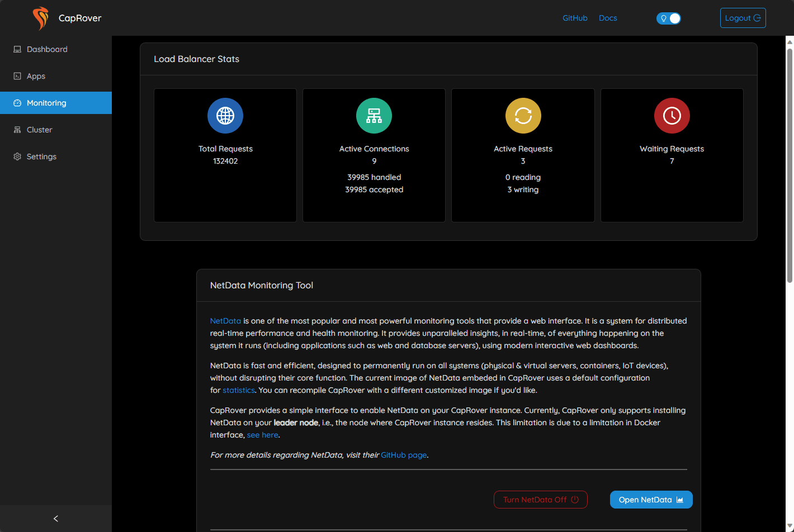The image size is (794, 532).
Task: Click the Settings gear icon in sidebar
Action: 17,156
